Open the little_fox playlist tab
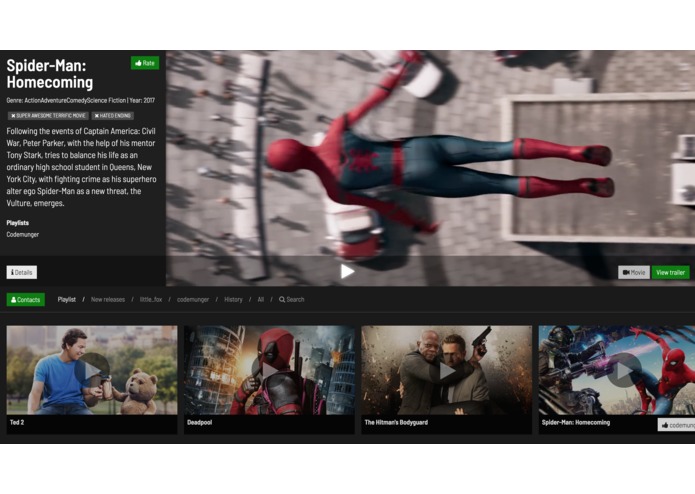695x494 pixels. (x=151, y=300)
